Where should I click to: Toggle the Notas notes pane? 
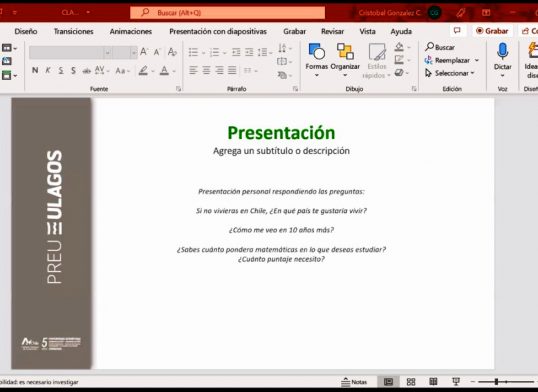coord(354,382)
